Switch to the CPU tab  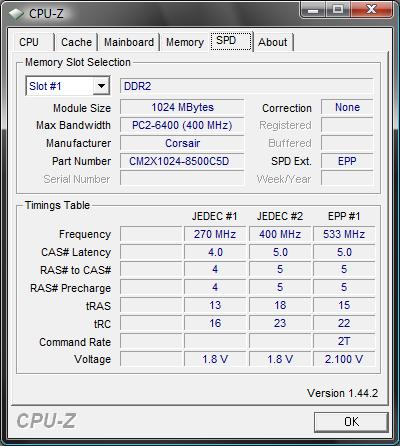click(x=34, y=42)
